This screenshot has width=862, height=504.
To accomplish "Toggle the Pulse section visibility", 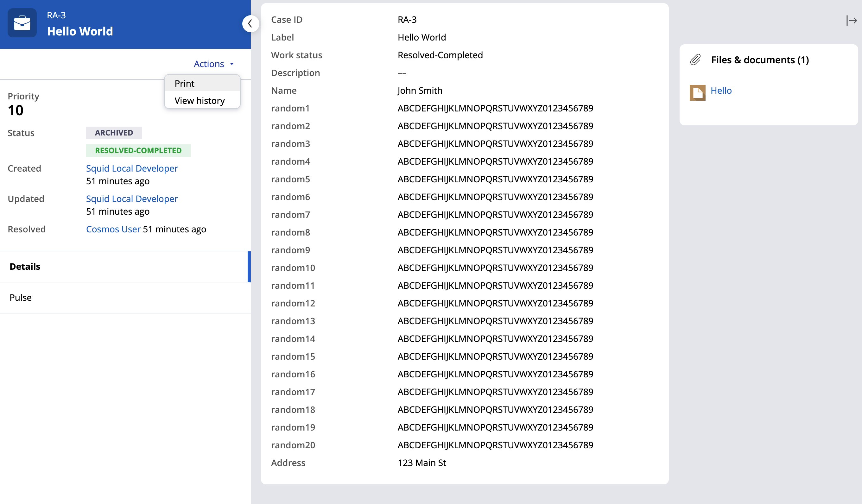I will pyautogui.click(x=20, y=297).
